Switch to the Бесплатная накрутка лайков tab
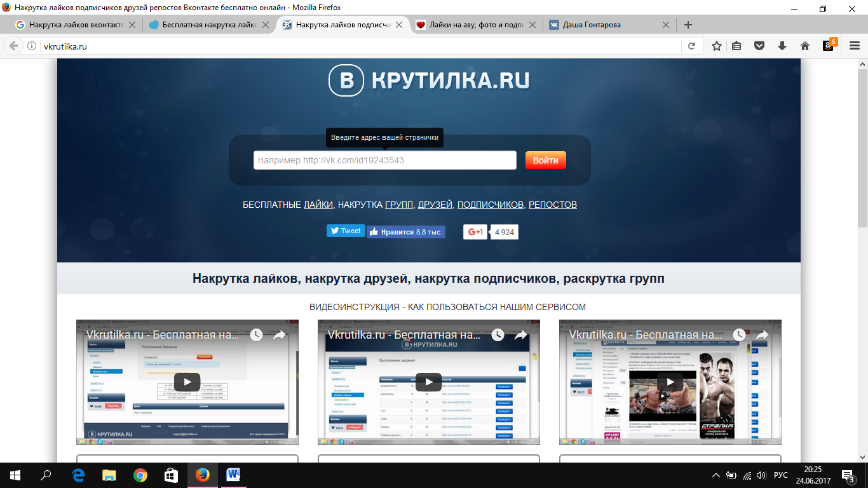The image size is (868, 488). (209, 25)
